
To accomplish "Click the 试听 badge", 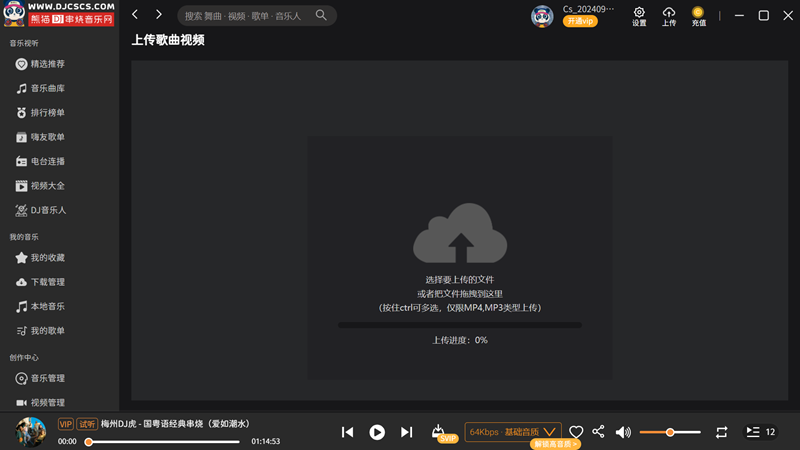I will click(x=87, y=424).
